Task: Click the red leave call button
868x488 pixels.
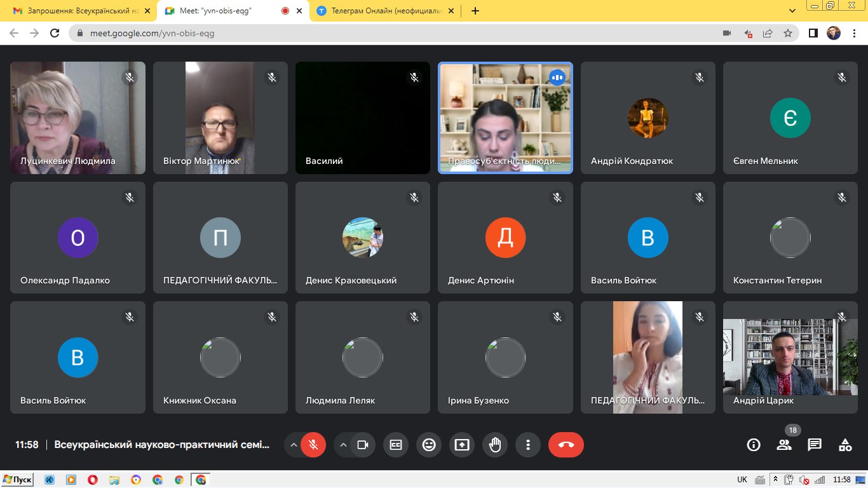Action: tap(566, 445)
